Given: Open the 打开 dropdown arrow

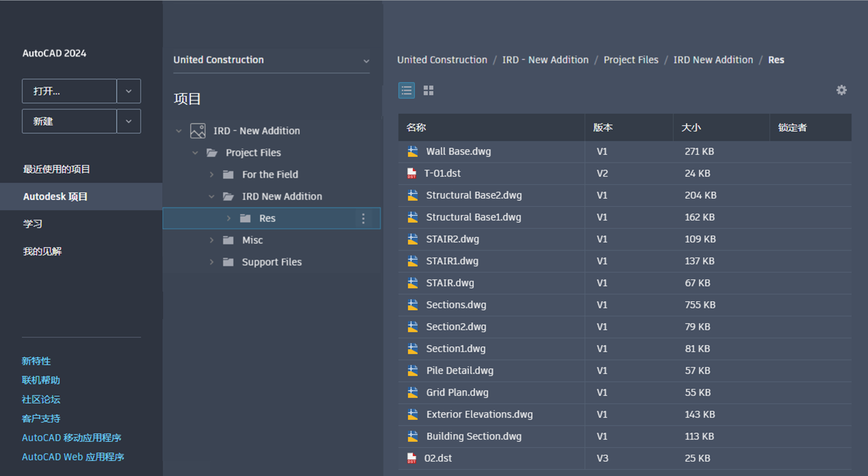Looking at the screenshot, I should click(x=128, y=91).
